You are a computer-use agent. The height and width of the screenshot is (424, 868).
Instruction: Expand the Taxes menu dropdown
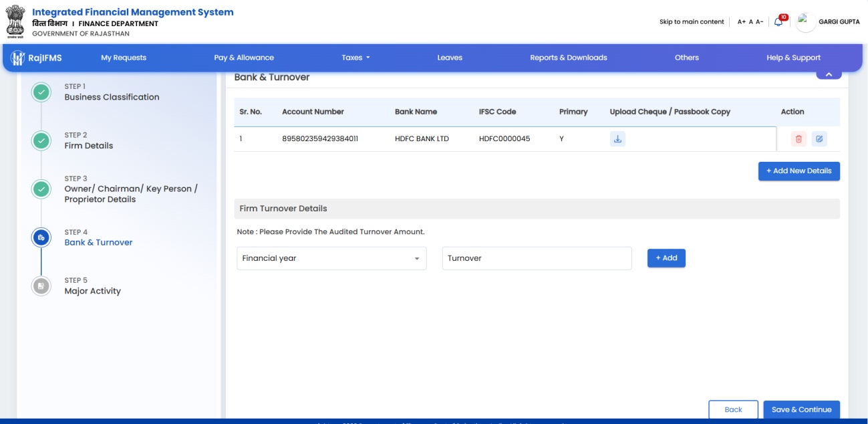coord(355,58)
